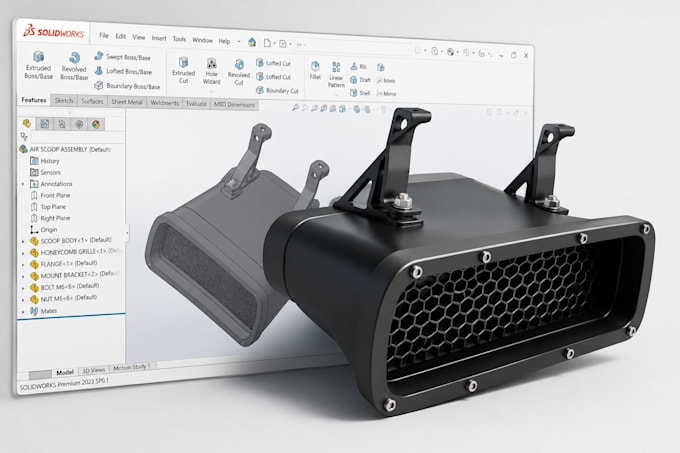Switch to the Surfaces ribbon tab
The image size is (680, 453).
point(92,101)
